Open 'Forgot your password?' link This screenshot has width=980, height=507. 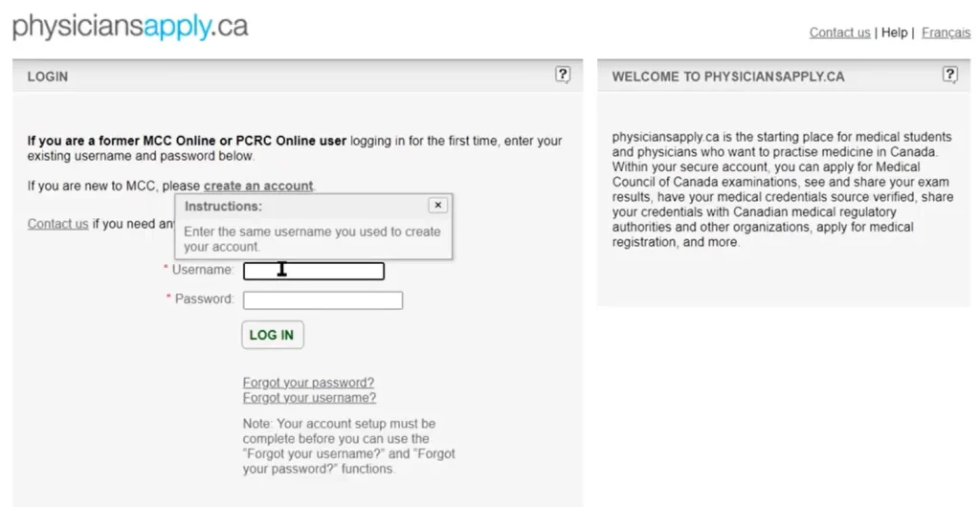pyautogui.click(x=308, y=383)
